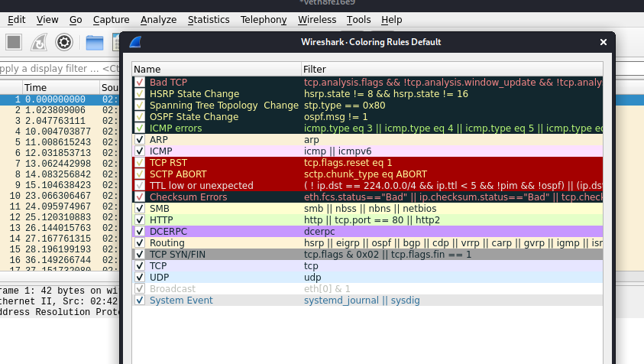
Task: Open the Edit menu
Action: [17, 20]
